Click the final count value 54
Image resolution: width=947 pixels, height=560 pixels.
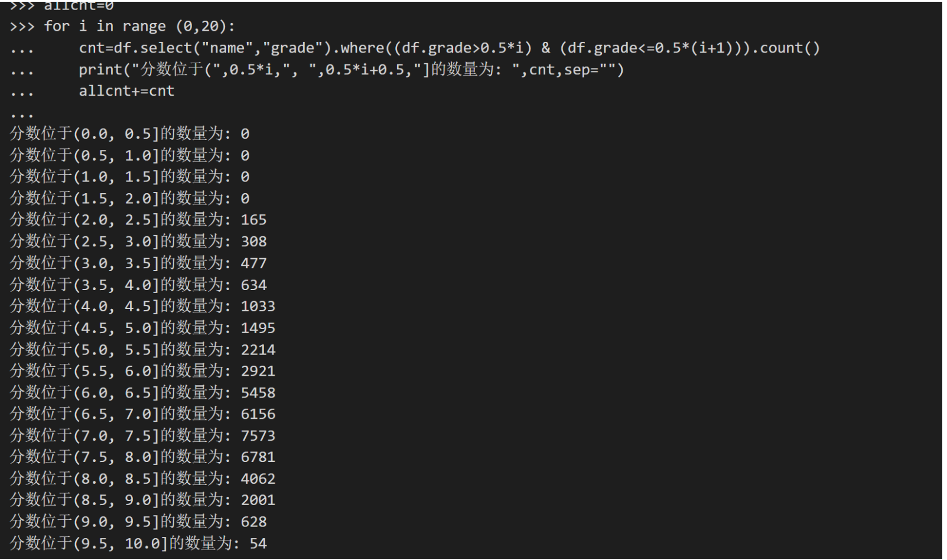click(x=258, y=543)
